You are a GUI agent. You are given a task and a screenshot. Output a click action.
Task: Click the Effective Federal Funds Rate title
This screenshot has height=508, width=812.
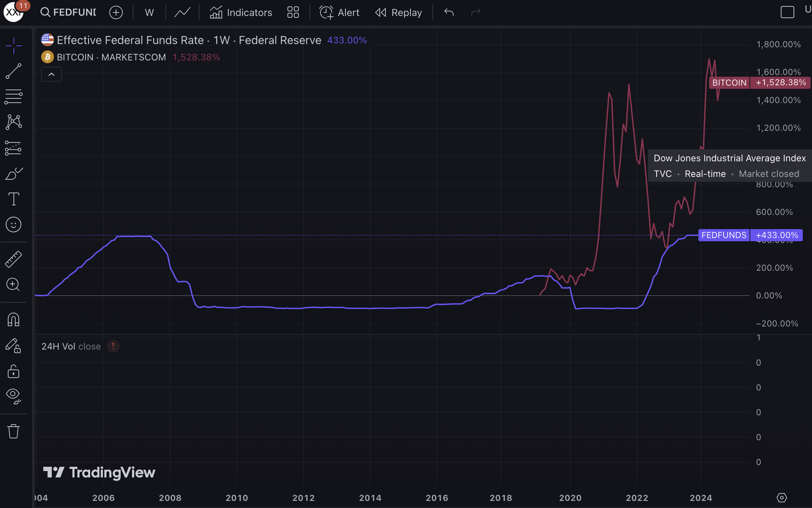(x=130, y=40)
